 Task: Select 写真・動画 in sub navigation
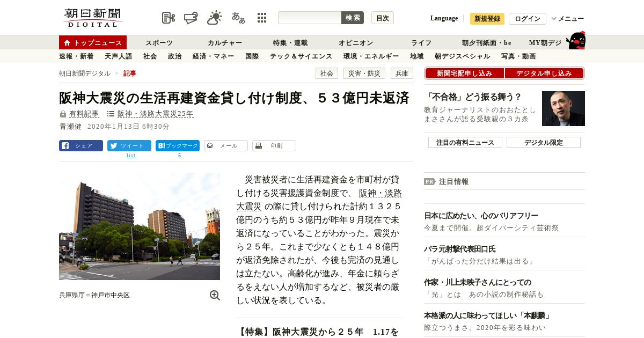[518, 56]
